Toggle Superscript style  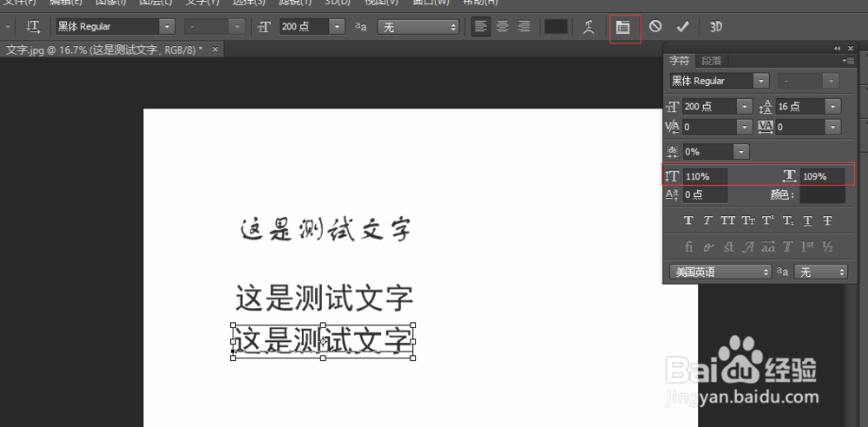[x=768, y=220]
